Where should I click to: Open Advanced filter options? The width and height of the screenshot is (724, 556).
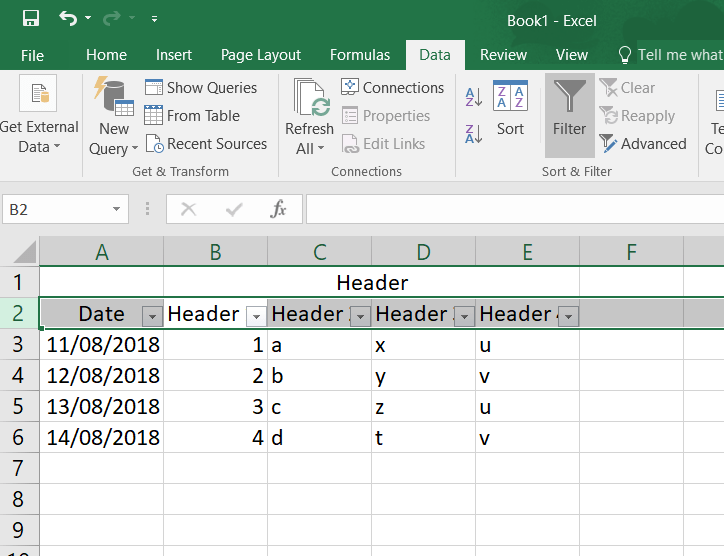point(643,144)
